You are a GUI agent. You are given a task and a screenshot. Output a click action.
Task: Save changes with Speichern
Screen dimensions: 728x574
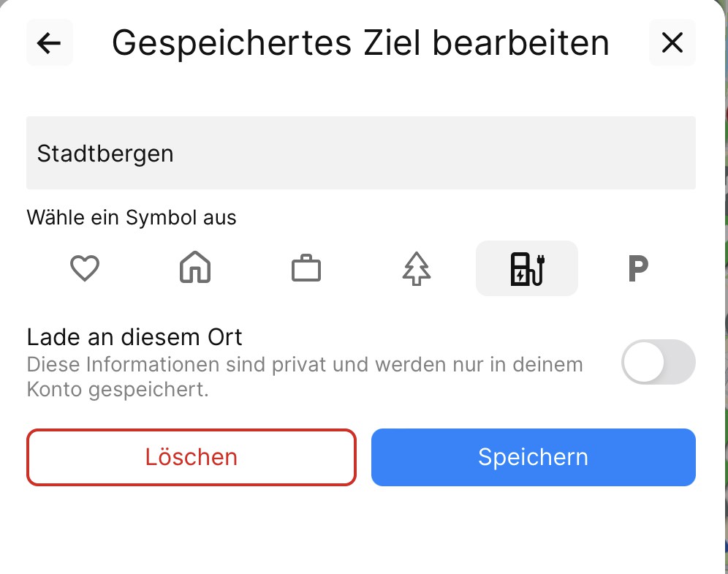click(x=533, y=457)
